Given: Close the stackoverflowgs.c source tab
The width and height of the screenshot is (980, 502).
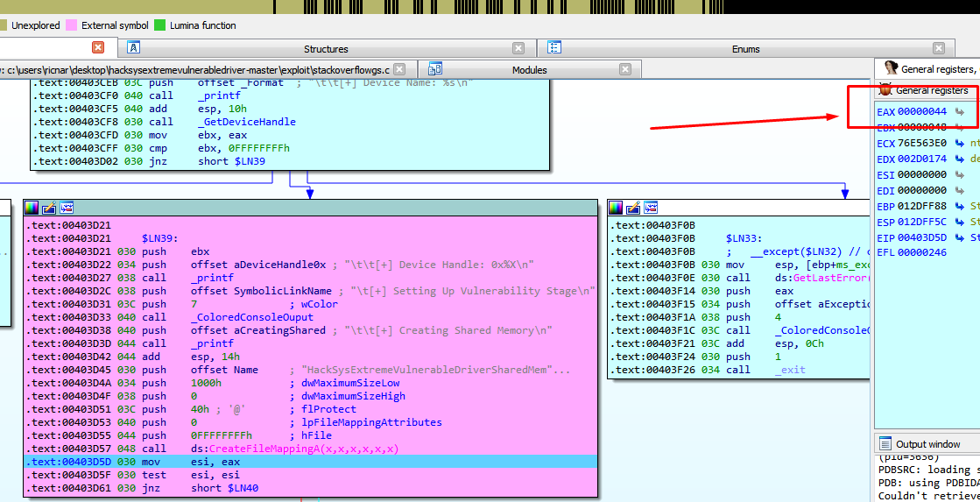Looking at the screenshot, I should tap(399, 70).
